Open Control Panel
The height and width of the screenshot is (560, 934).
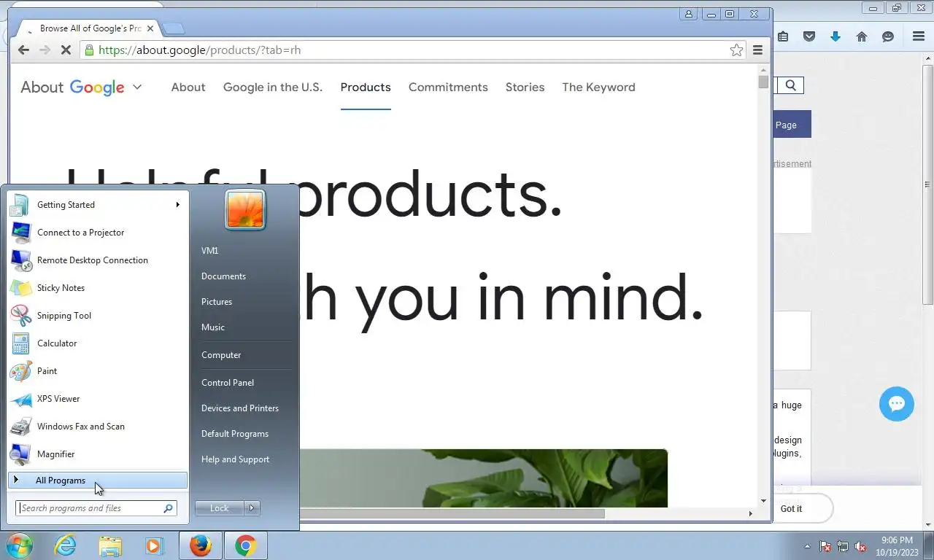[228, 383]
